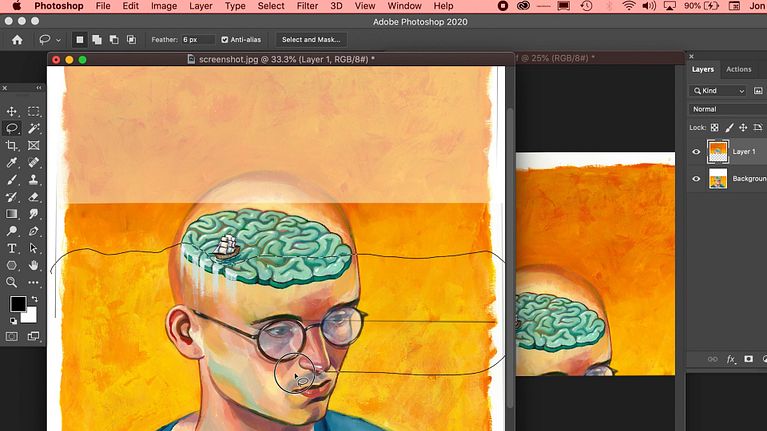
Task: Click the foreground color swatch
Action: [x=17, y=304]
